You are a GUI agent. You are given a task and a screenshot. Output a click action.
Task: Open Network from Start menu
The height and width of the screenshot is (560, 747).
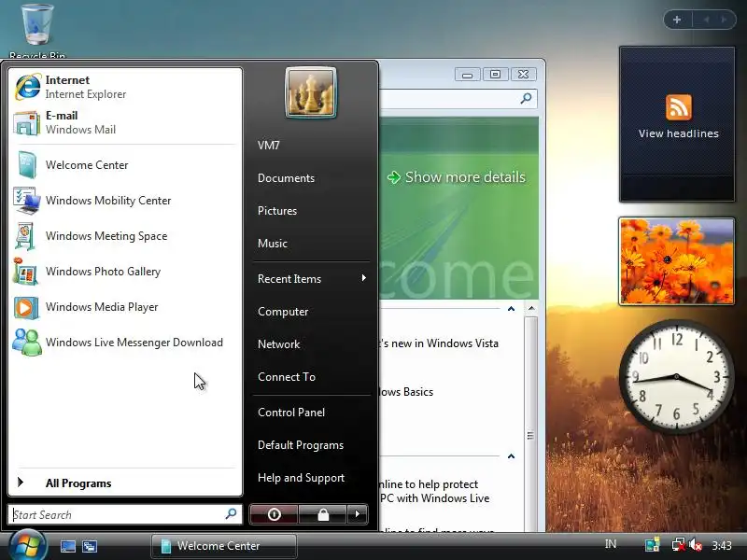tap(278, 344)
